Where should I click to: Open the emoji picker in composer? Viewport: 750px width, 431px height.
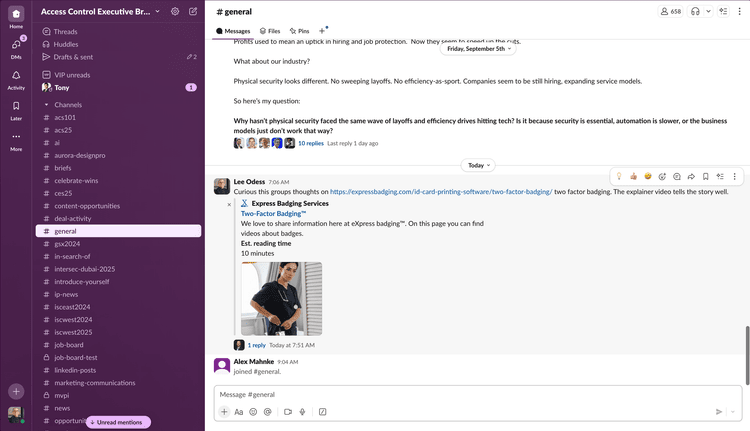tap(253, 412)
